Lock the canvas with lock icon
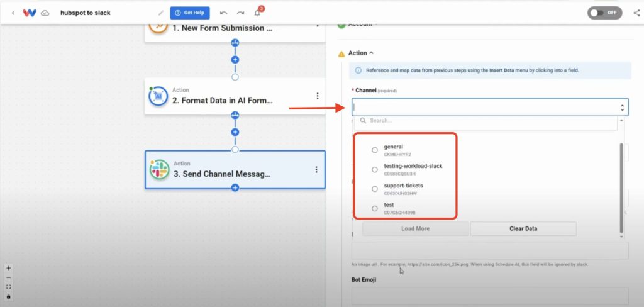This screenshot has height=307, width=644. pos(9,296)
